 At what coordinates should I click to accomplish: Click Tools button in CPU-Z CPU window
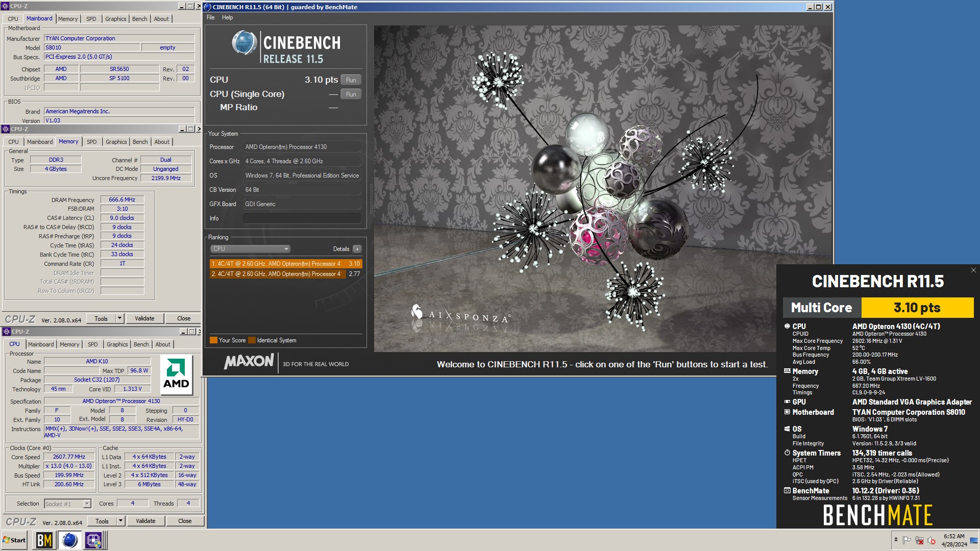pyautogui.click(x=102, y=521)
